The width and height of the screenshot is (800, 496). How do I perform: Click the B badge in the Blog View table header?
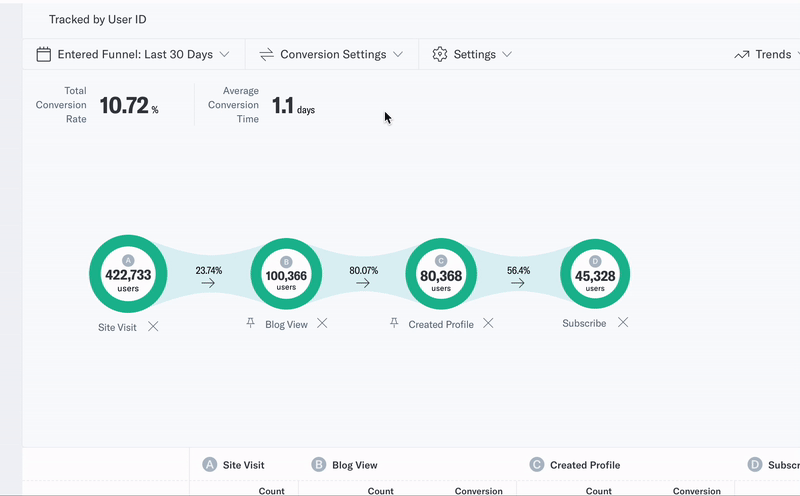tap(319, 465)
